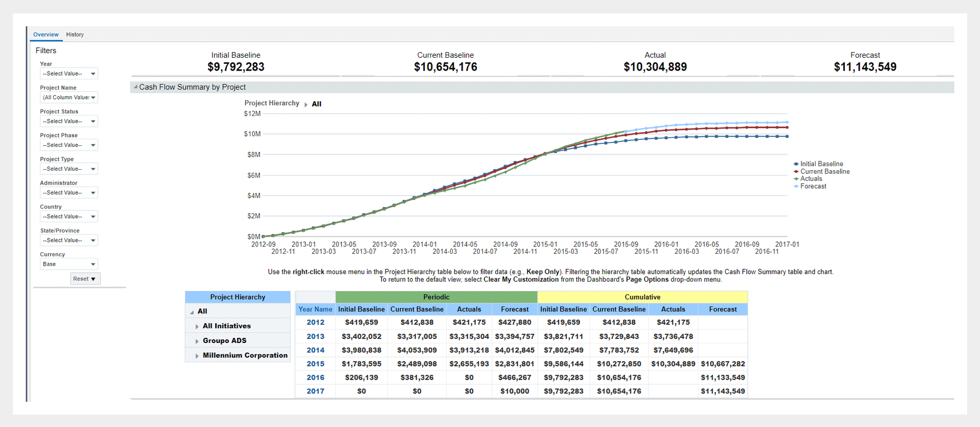Click the Reset button in Filters

pyautogui.click(x=85, y=279)
